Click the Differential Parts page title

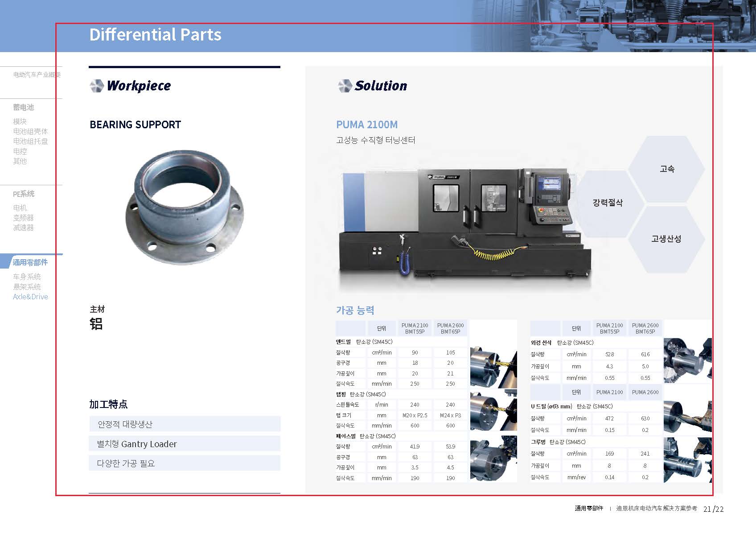tap(155, 35)
